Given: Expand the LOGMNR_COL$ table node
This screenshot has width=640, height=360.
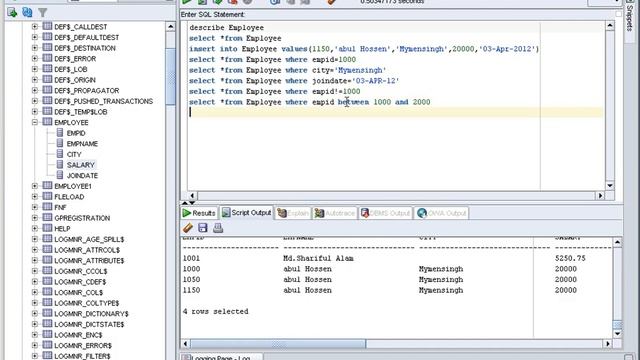Looking at the screenshot, I should point(35,292).
